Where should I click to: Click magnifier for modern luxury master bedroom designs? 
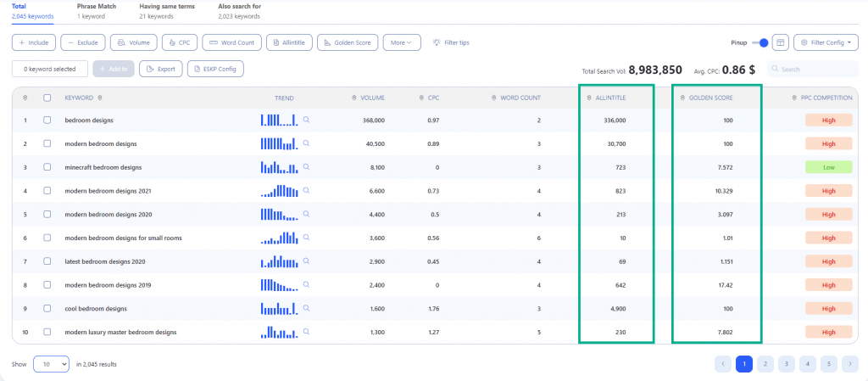pyautogui.click(x=306, y=332)
